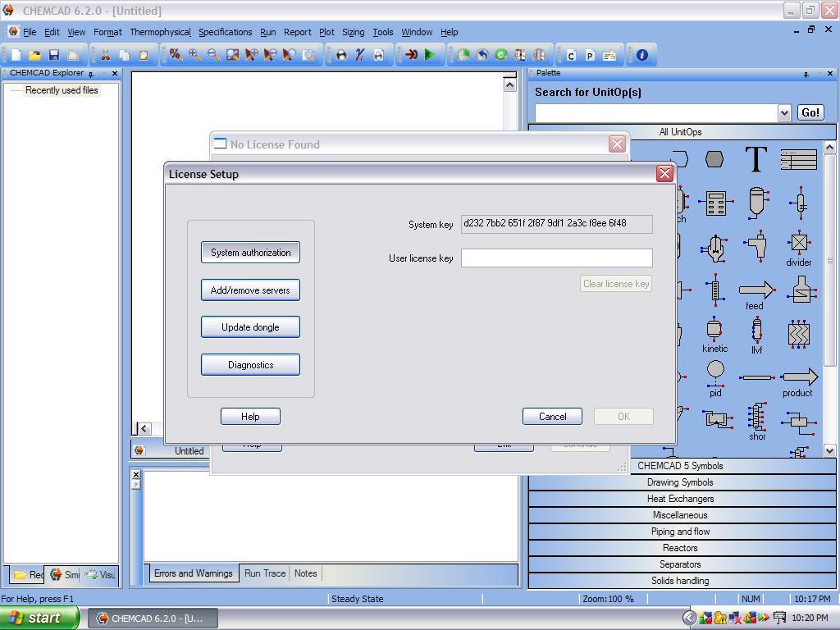Click the Diagnostics button

tap(251, 365)
